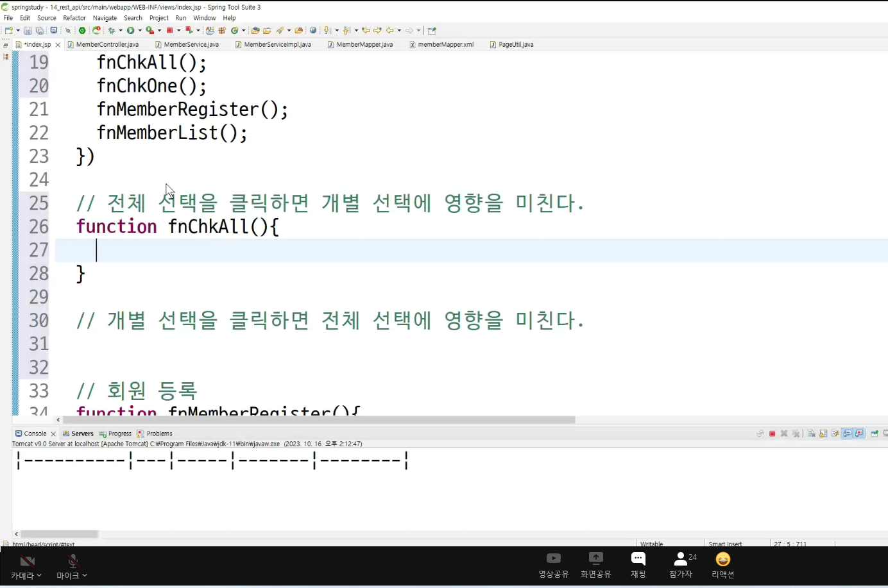Screen dimensions: 888x588
Task: Open the participants list button
Action: (681, 566)
